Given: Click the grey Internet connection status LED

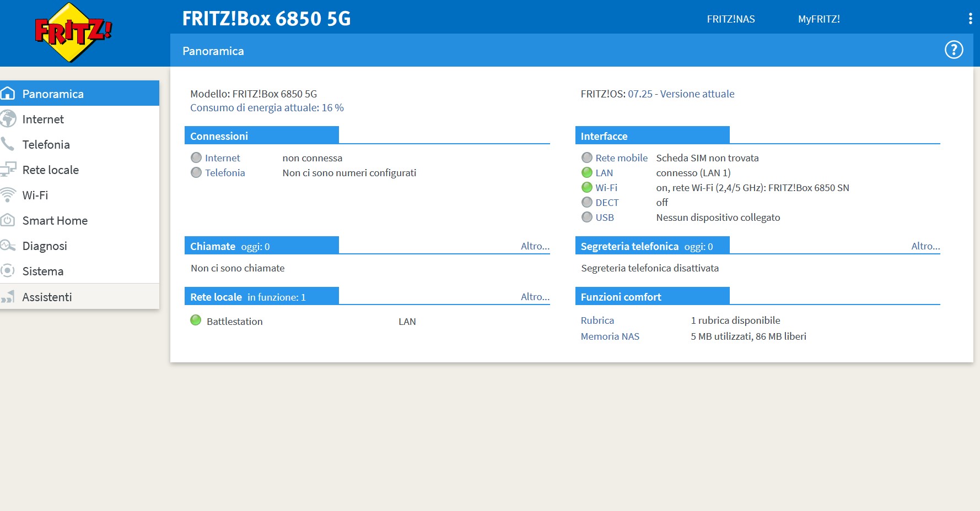Looking at the screenshot, I should point(196,157).
